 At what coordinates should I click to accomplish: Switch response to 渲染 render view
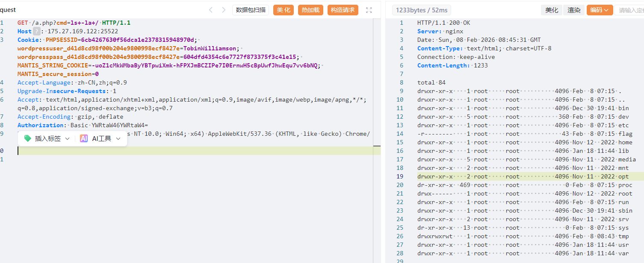[574, 10]
